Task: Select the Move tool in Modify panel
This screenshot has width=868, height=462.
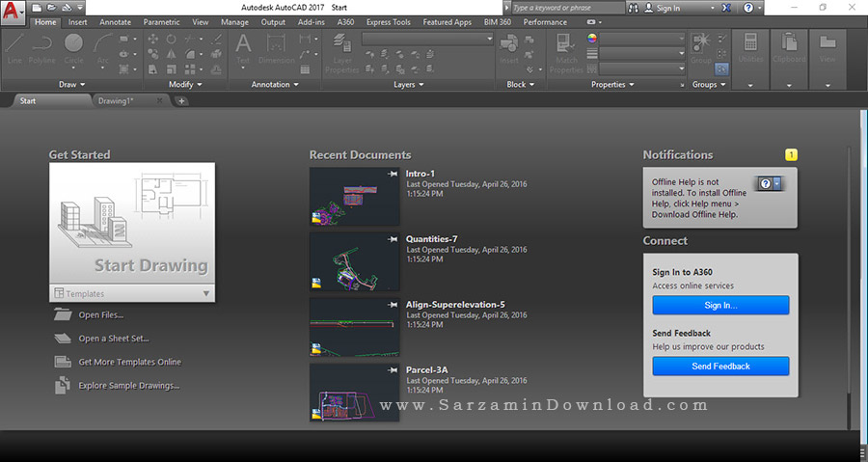Action: (x=152, y=40)
